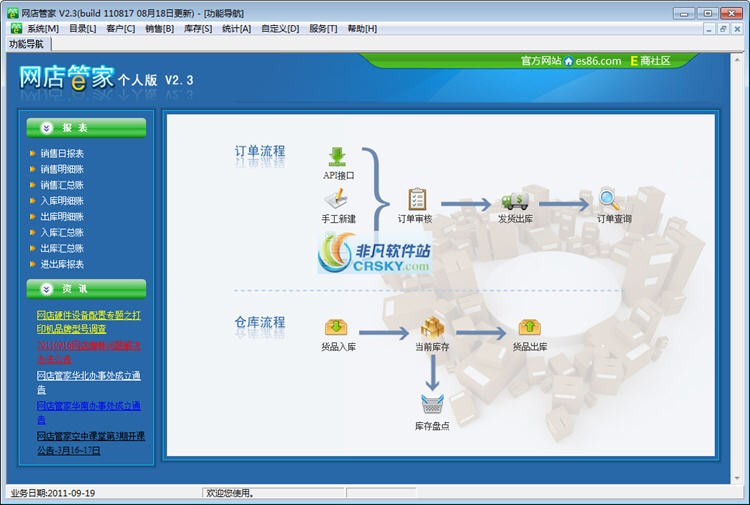750x505 pixels.
Task: Open the 出库明细账 report
Action: pyautogui.click(x=62, y=217)
